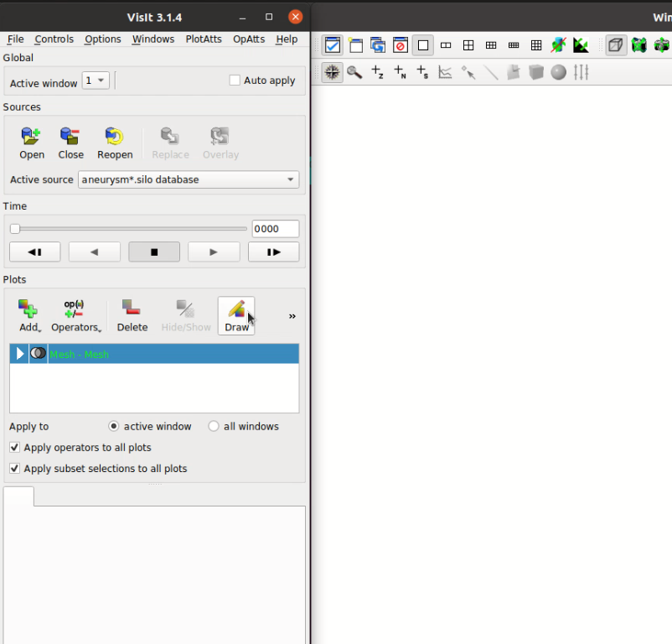Screen dimensions: 672x644
Task: Open the Active source dropdown
Action: coord(189,179)
